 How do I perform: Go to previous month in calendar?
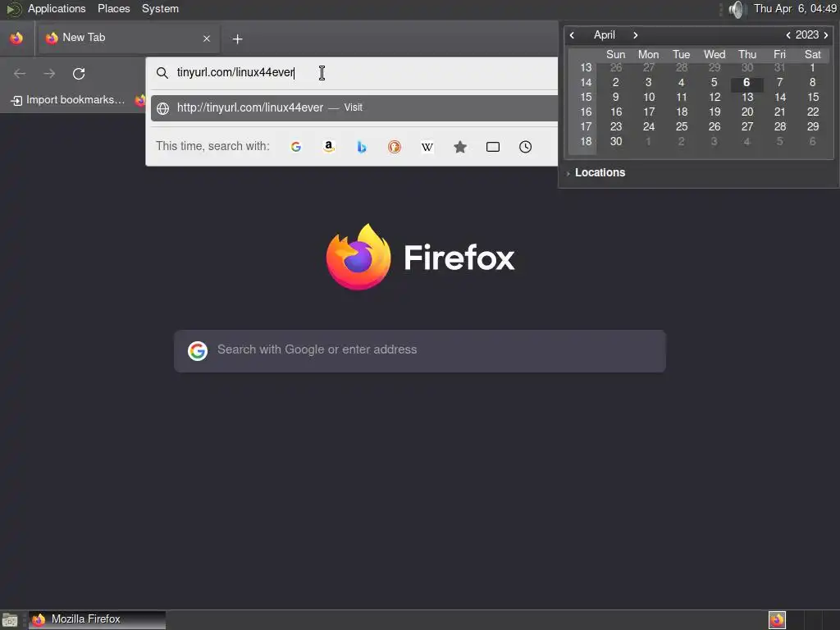tap(572, 35)
